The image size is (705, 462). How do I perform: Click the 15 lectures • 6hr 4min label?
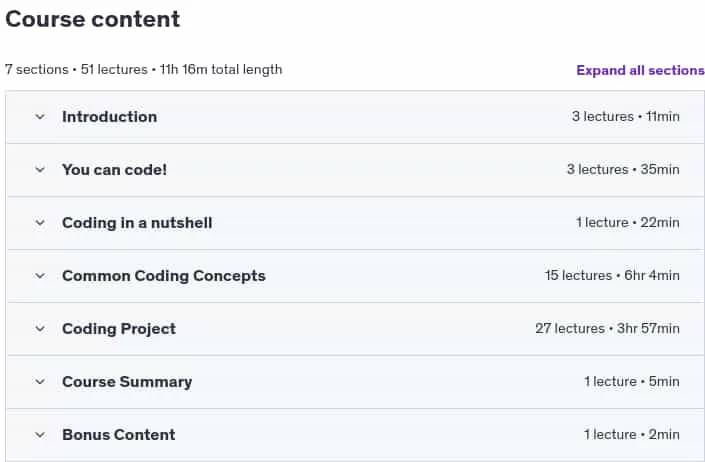tap(612, 275)
